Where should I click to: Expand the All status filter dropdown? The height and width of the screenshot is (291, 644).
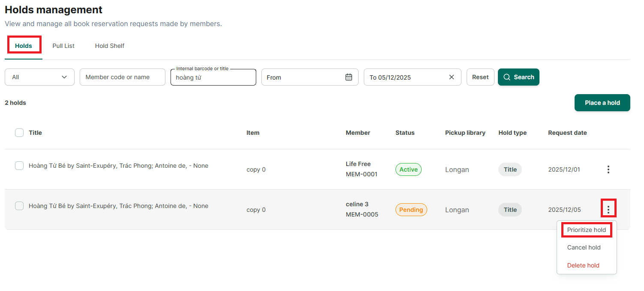pyautogui.click(x=39, y=77)
